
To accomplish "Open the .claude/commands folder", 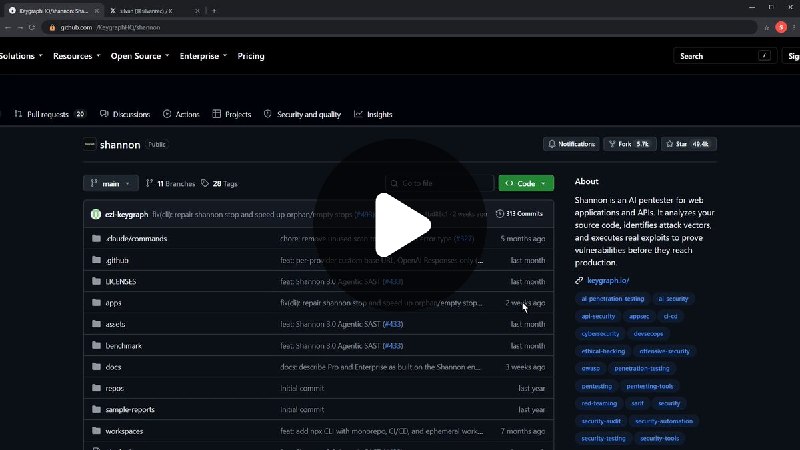I will pyautogui.click(x=136, y=239).
